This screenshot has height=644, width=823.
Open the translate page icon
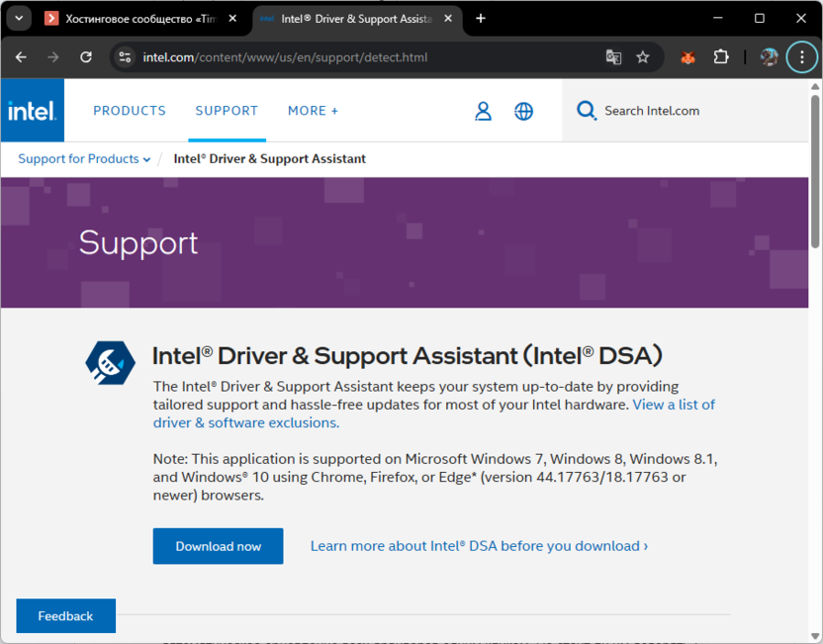613,57
